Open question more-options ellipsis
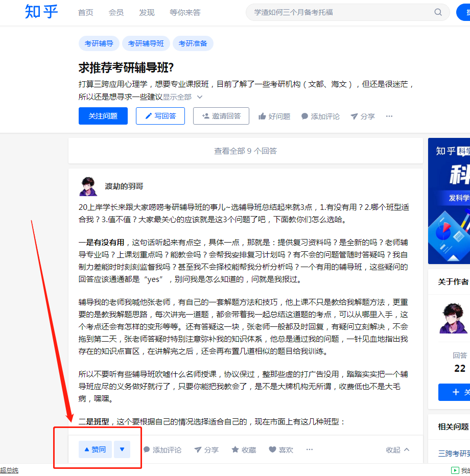 [x=389, y=116]
